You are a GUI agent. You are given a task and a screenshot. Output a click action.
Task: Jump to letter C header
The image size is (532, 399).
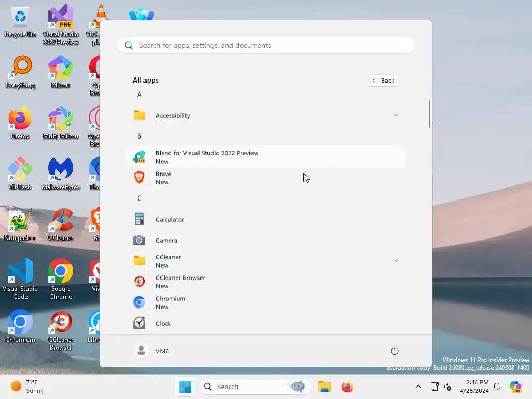coord(139,198)
